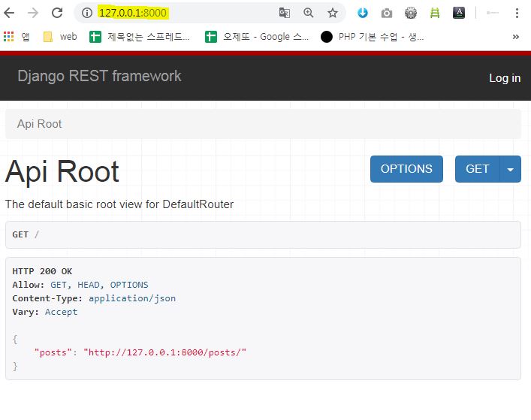Image resolution: width=531 pixels, height=420 pixels.
Task: Click the 'application/json' content type value
Action: point(132,298)
